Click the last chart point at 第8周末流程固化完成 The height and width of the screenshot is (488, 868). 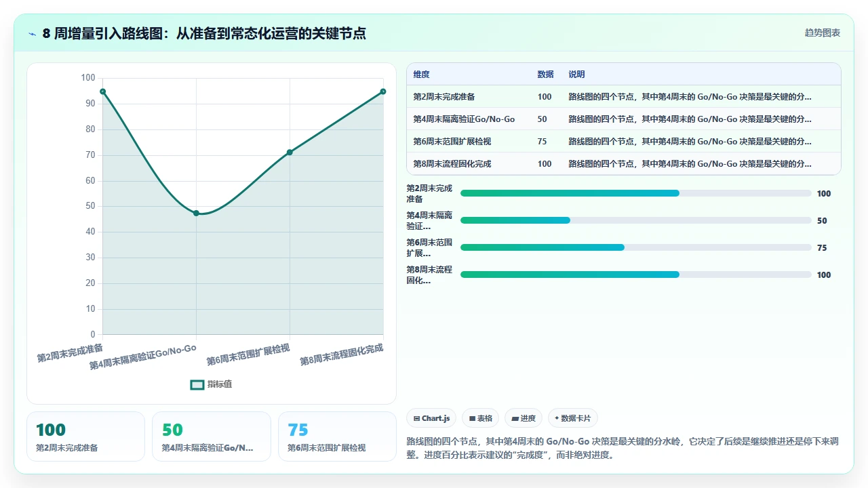(383, 91)
